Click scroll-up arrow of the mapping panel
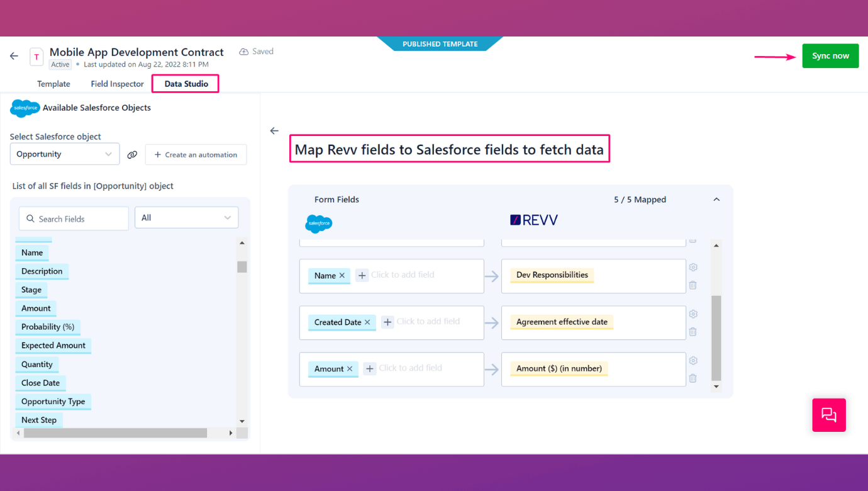868x491 pixels. point(716,245)
